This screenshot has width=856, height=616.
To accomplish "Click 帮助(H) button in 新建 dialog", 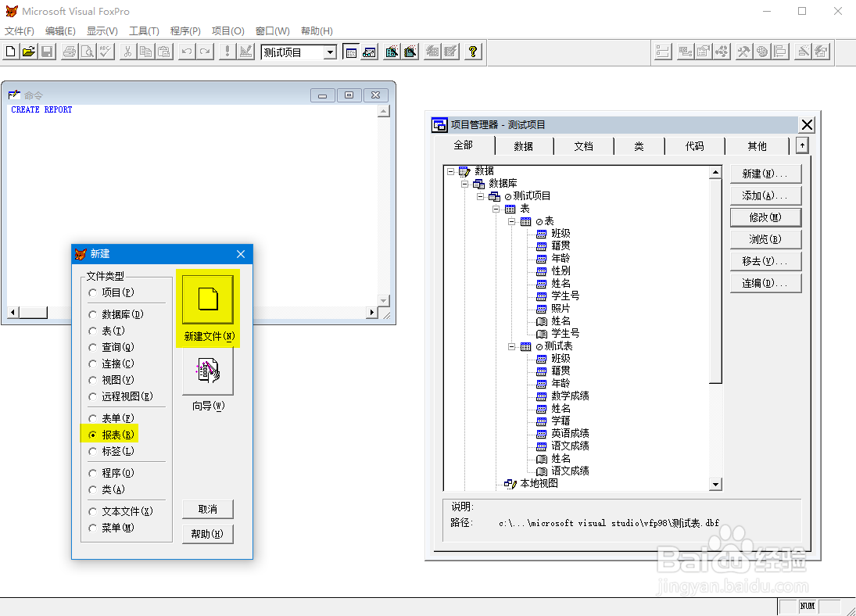I will coord(208,534).
